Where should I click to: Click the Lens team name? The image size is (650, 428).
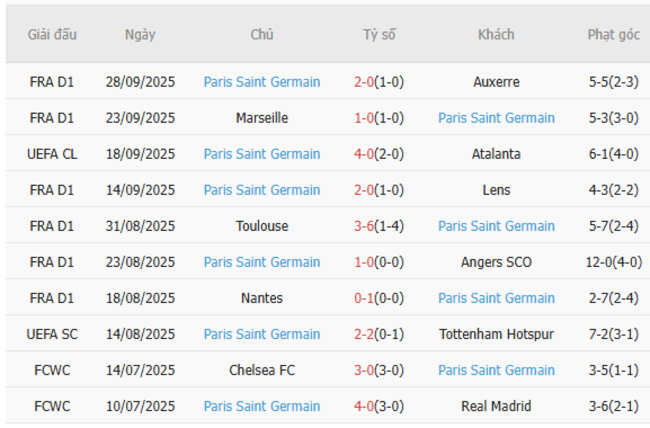click(496, 190)
